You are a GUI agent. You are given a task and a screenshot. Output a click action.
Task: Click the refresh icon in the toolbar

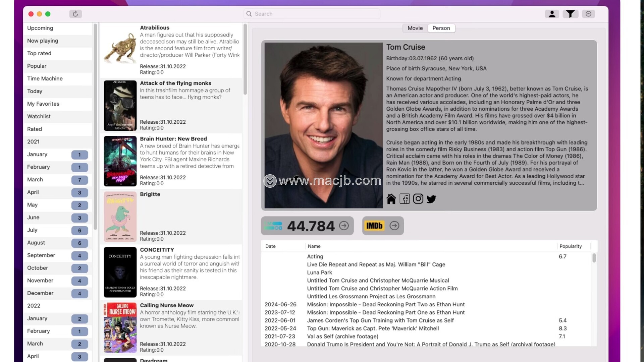(75, 14)
